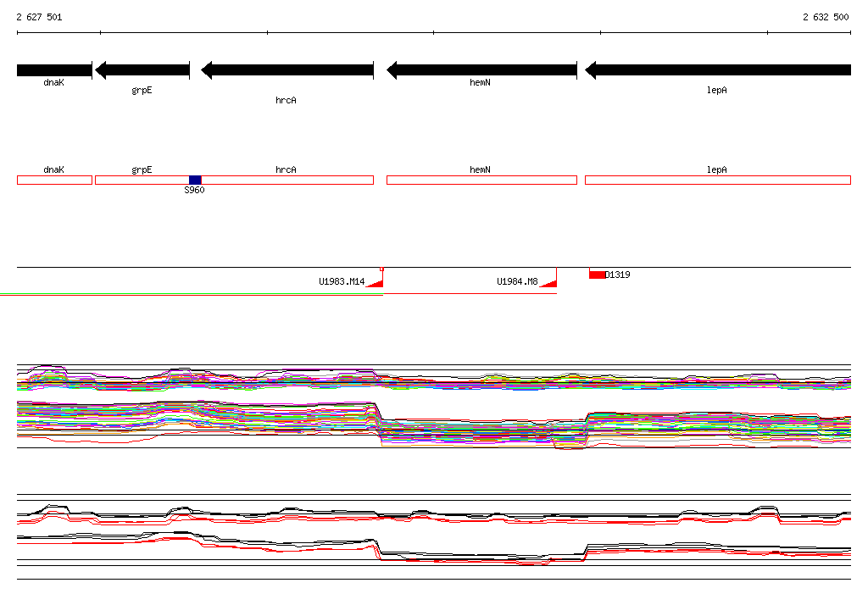Click the start coordinate 2 627 501
868x605 pixels.
(x=39, y=17)
